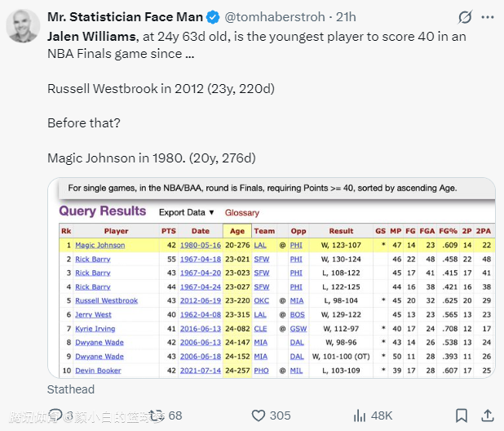This screenshot has width=504, height=431.
Task: Open Devin Booker player link
Action: [98, 371]
